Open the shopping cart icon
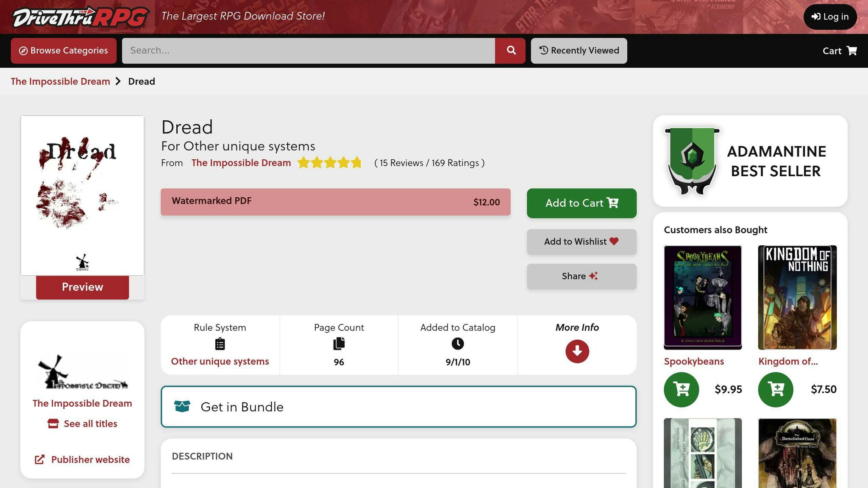 coord(851,51)
